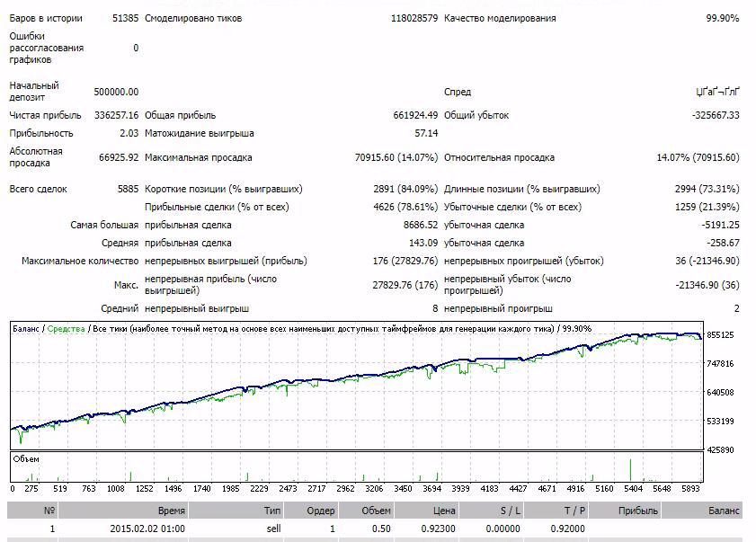Select maximal consecutive profit 27829.76 (176)
The image size is (756, 542).
[405, 285]
